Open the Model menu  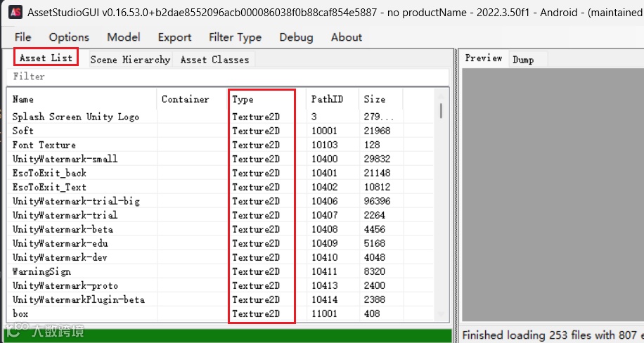pyautogui.click(x=124, y=37)
